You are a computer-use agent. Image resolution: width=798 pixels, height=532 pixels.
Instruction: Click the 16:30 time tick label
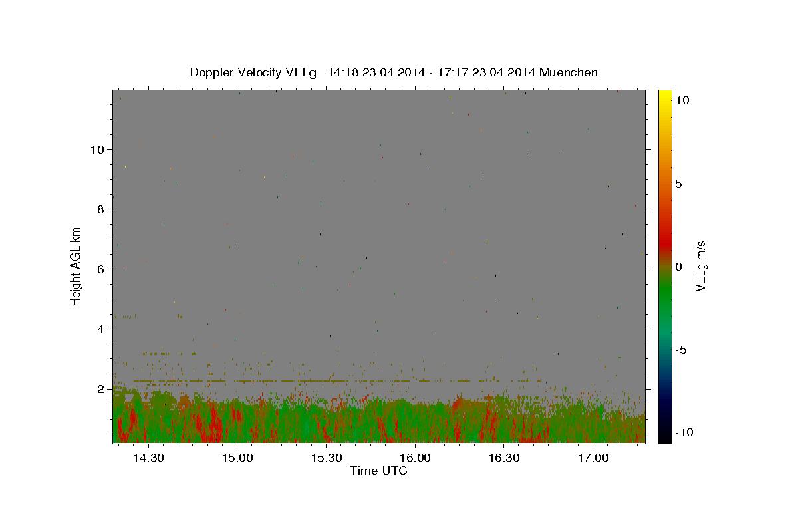pos(505,458)
